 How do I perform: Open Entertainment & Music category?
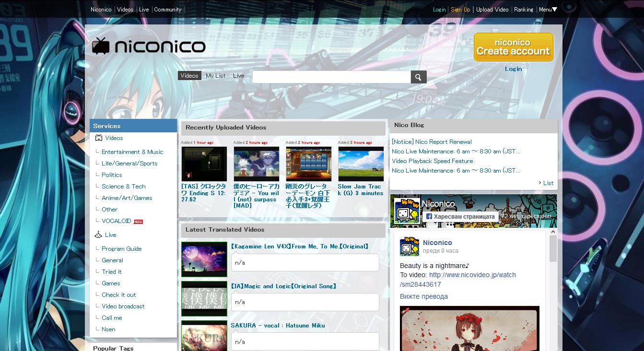tap(132, 152)
